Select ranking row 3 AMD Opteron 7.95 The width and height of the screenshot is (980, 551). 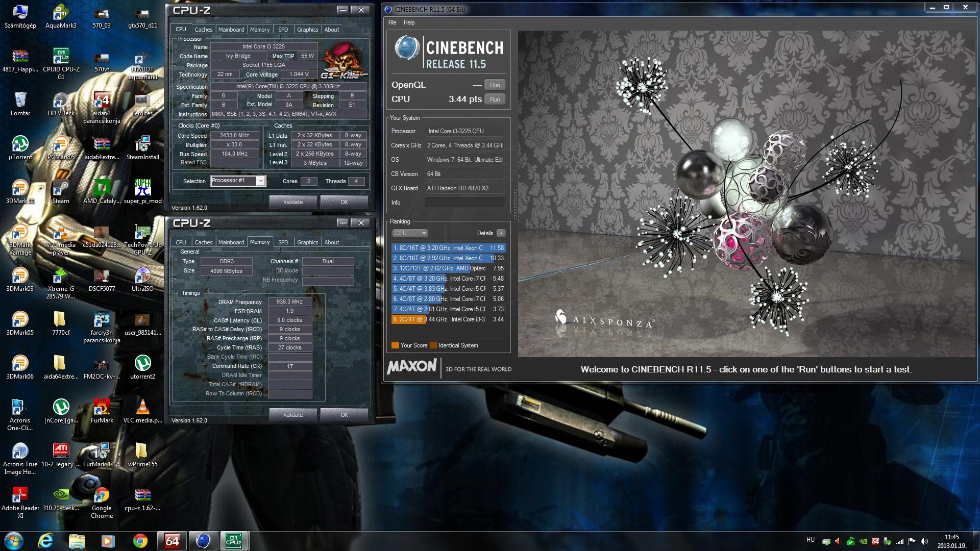[x=449, y=268]
